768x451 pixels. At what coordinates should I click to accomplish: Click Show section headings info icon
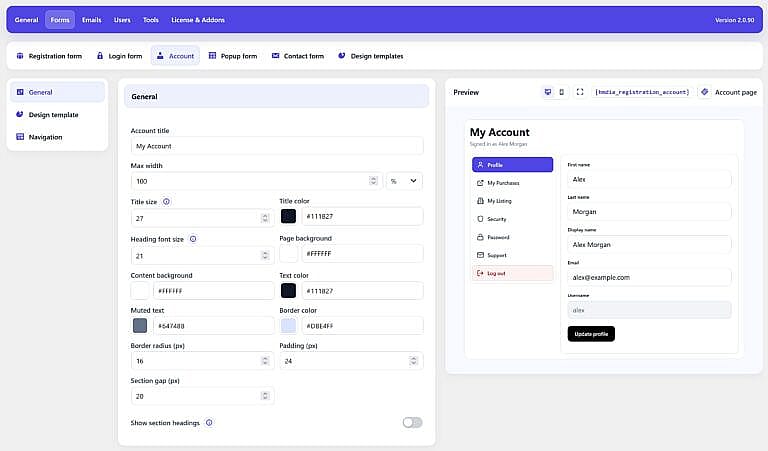(209, 423)
